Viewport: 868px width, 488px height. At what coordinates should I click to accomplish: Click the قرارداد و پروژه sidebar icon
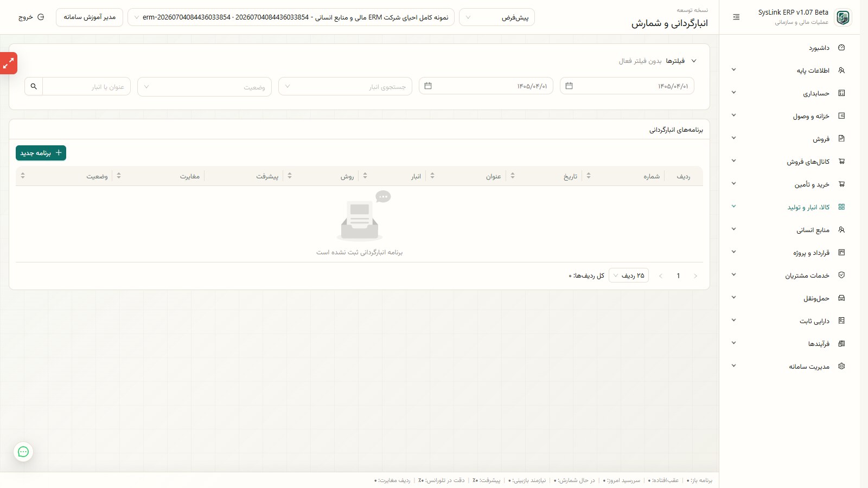coord(841,253)
